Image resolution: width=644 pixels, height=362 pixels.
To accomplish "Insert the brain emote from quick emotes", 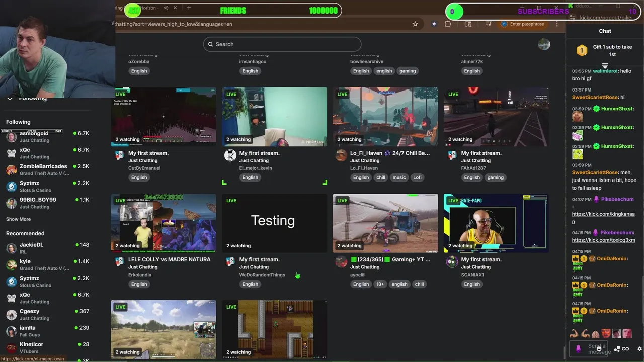I will click(595, 333).
